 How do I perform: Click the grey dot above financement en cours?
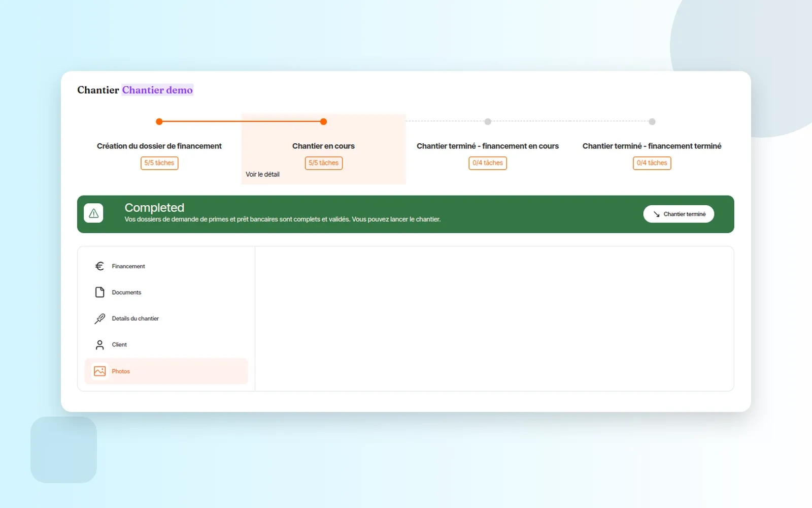pos(488,121)
